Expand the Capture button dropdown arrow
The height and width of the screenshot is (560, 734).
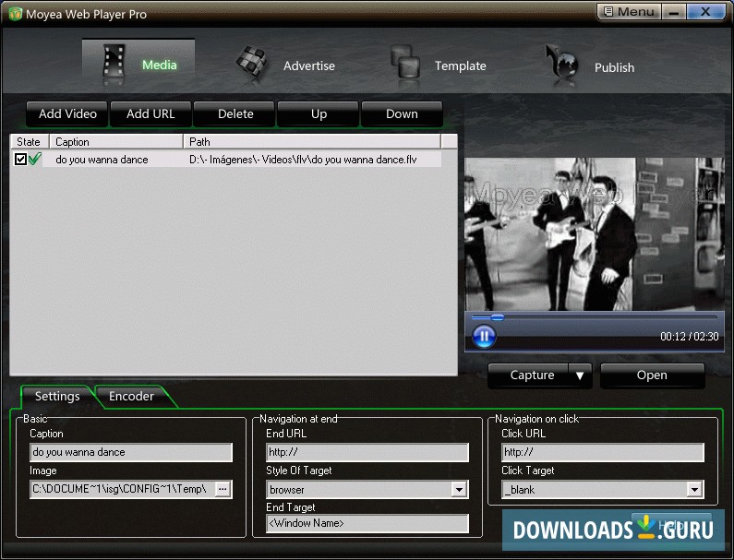580,375
